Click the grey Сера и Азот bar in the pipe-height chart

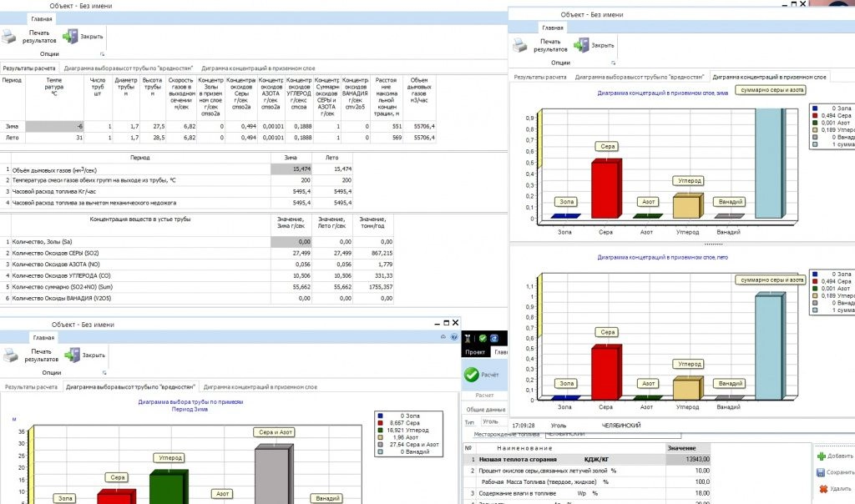tap(272, 474)
